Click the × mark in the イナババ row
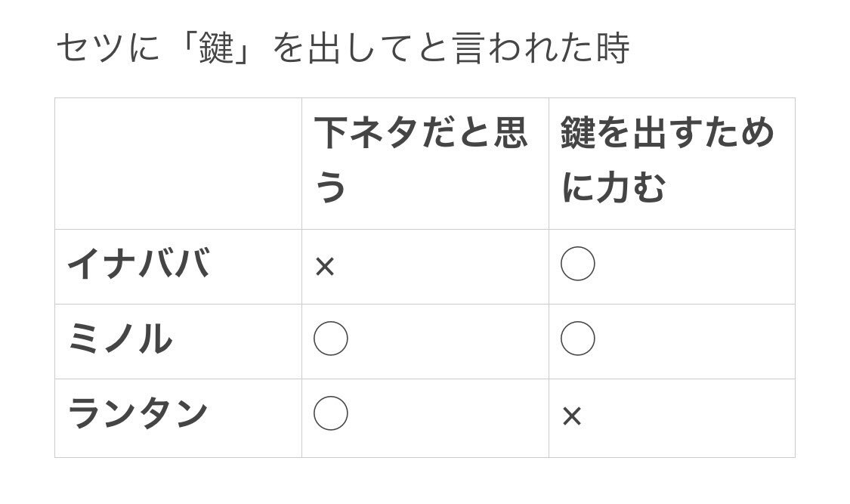The height and width of the screenshot is (504, 850). (x=325, y=267)
